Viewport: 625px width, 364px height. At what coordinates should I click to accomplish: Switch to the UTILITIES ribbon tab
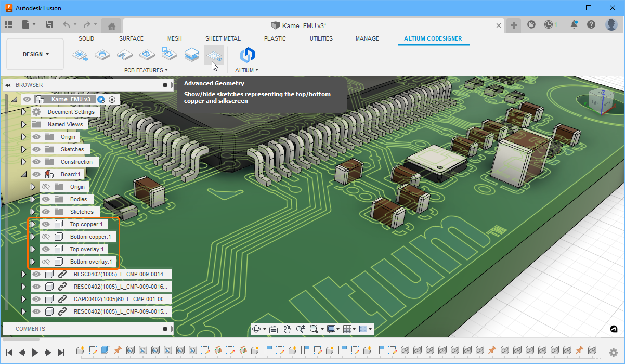point(321,38)
